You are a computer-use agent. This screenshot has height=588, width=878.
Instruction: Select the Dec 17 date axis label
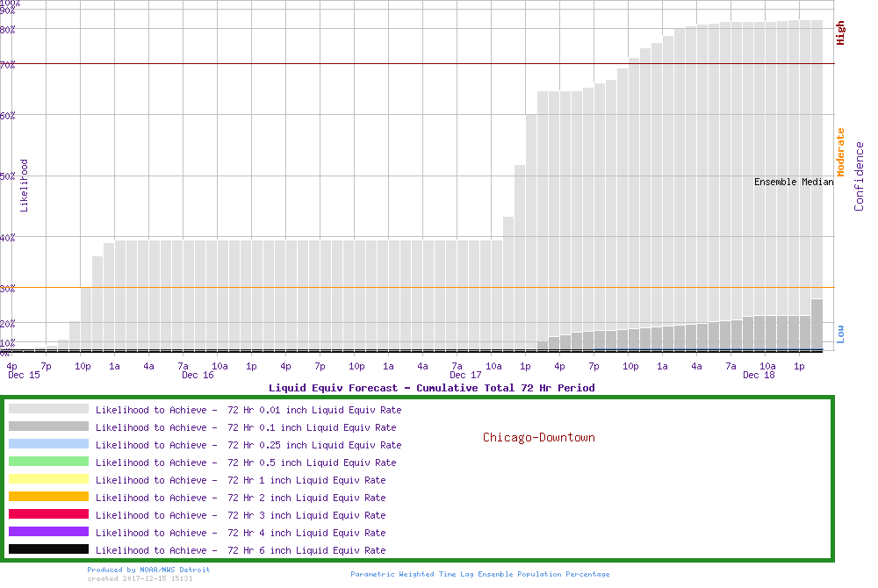(x=465, y=375)
